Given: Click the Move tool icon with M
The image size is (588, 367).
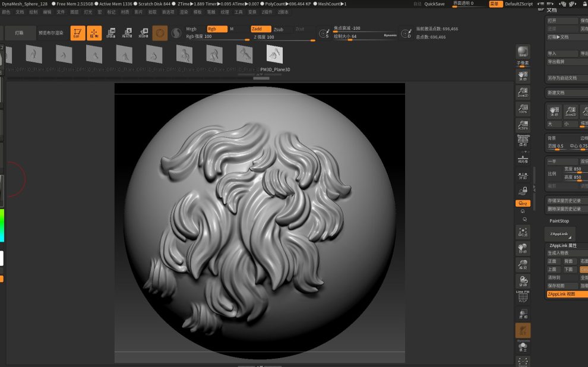Looking at the screenshot, I should [110, 33].
